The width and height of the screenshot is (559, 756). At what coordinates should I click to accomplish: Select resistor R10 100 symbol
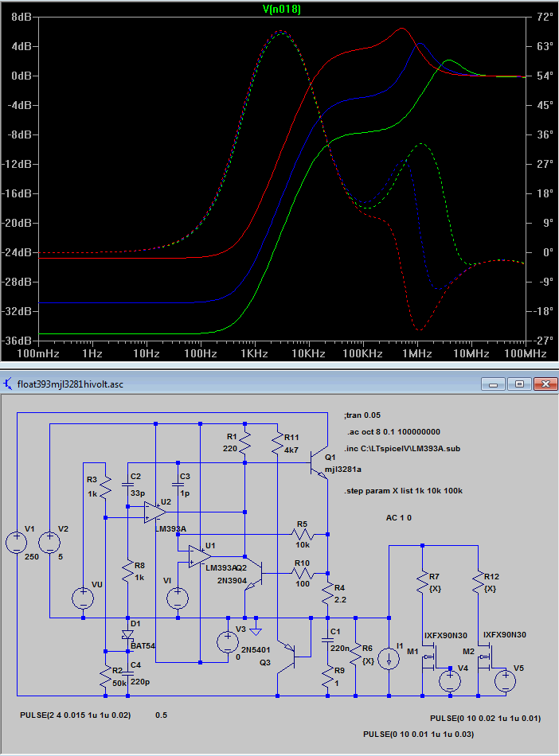click(x=303, y=573)
